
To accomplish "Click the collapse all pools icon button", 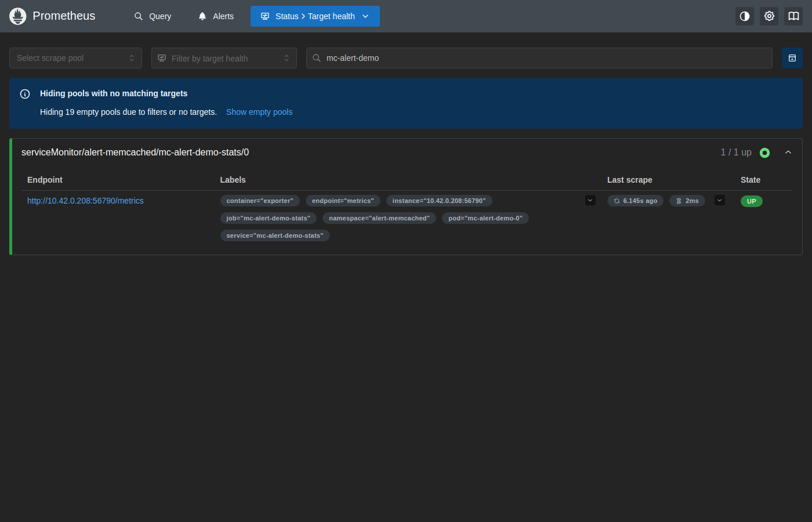I will point(792,58).
